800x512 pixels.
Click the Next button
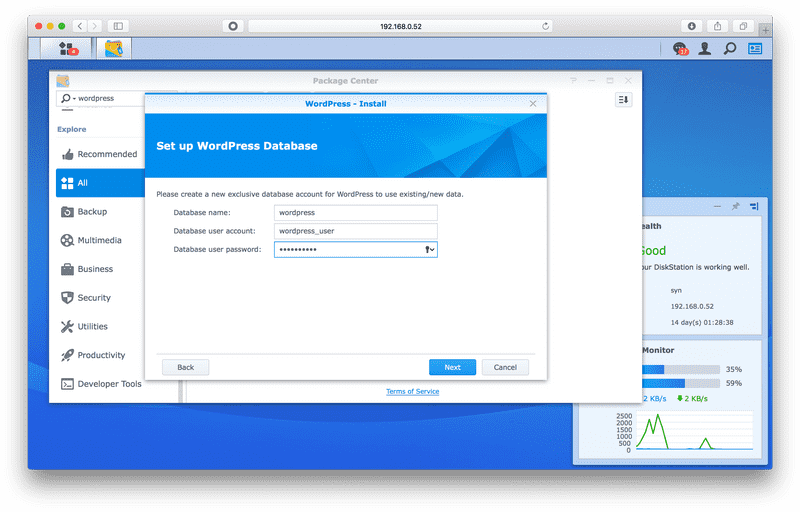coord(452,367)
